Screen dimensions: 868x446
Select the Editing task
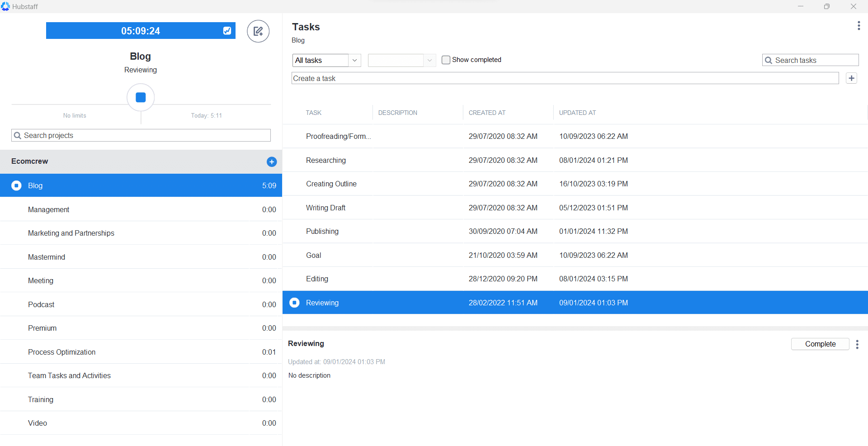575,279
